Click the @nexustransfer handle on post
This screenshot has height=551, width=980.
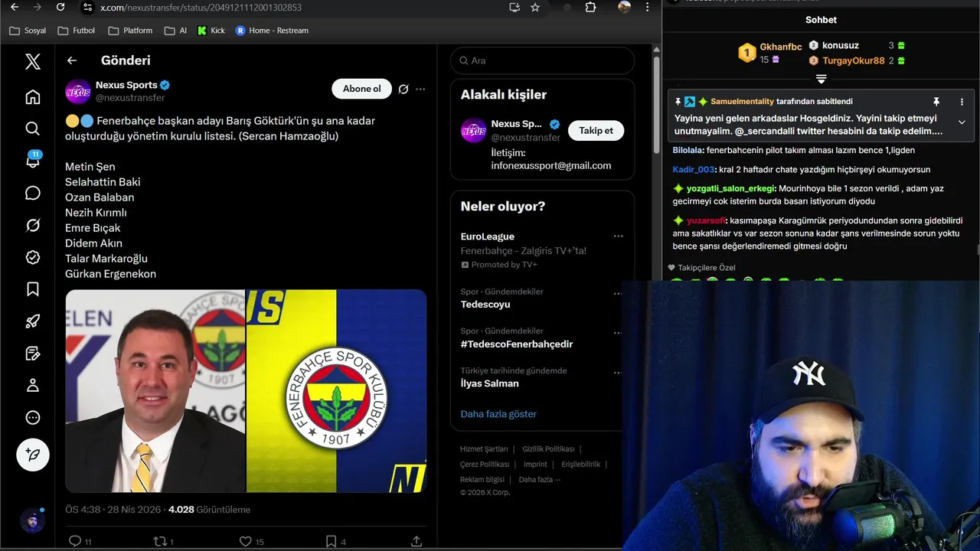click(x=130, y=98)
